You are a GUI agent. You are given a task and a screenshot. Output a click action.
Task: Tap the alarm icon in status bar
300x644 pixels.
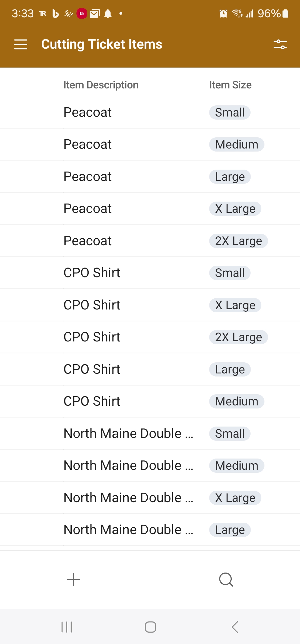click(x=223, y=13)
